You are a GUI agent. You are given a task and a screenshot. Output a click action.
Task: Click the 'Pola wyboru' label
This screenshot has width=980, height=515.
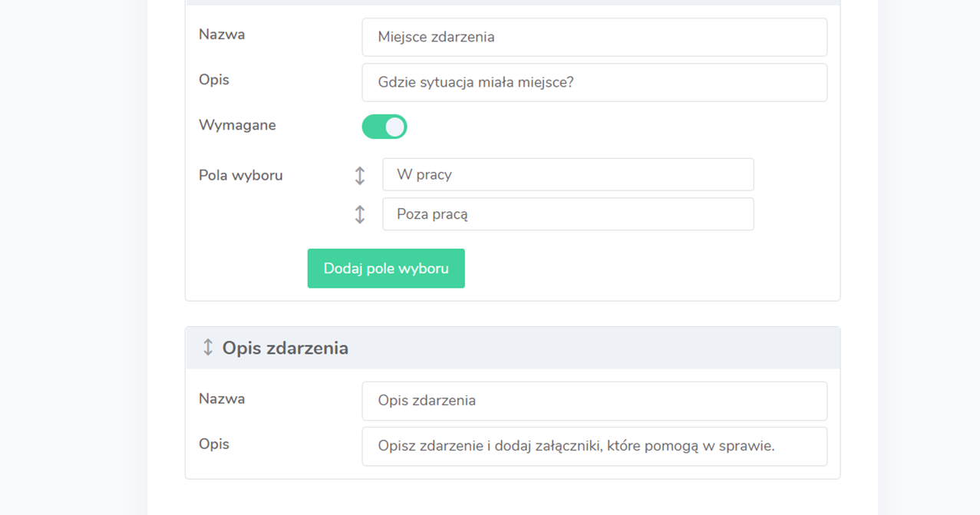(x=241, y=175)
